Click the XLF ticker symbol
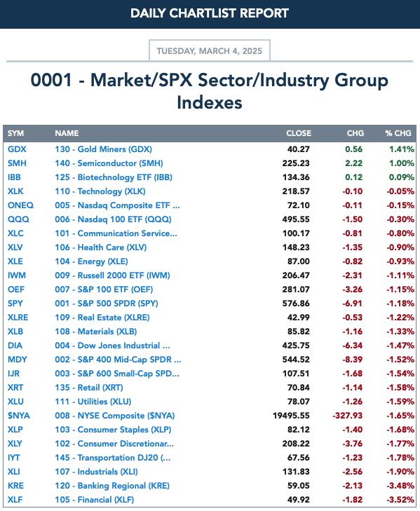 click(15, 500)
